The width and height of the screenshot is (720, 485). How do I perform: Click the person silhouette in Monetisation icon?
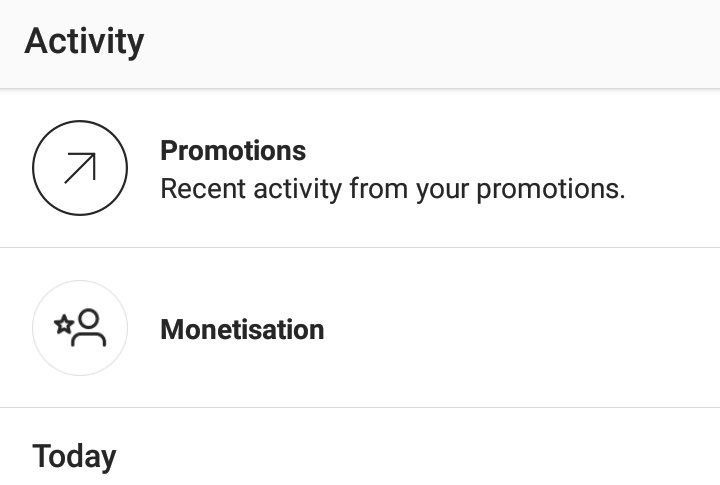click(89, 327)
